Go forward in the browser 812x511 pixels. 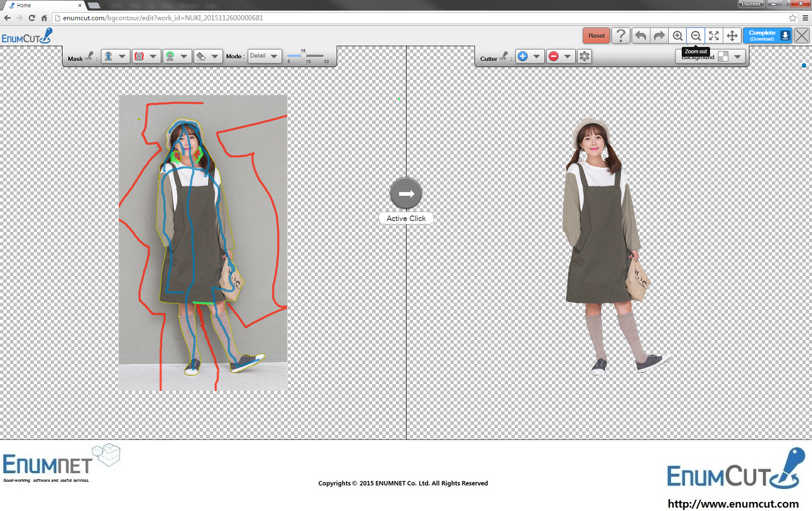(x=20, y=18)
